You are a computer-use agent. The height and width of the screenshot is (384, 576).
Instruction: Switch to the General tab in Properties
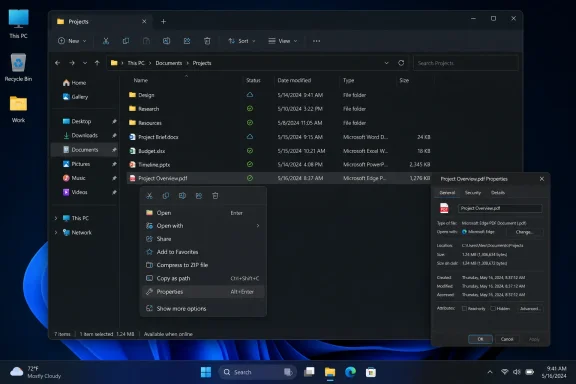click(447, 193)
